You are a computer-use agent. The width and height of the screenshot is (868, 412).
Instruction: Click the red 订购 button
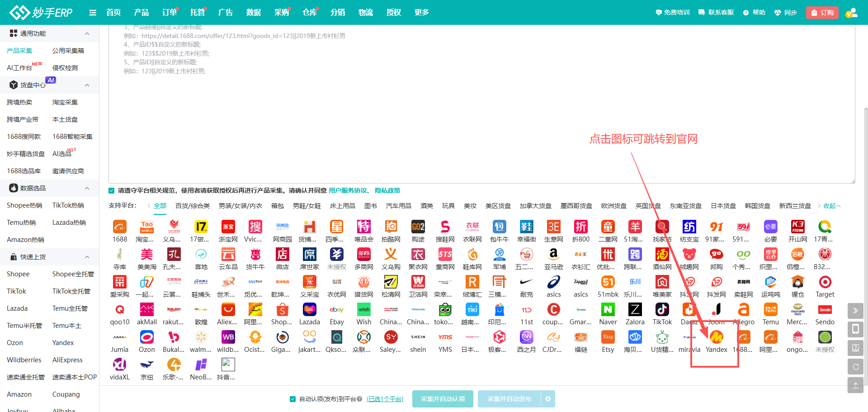click(822, 13)
